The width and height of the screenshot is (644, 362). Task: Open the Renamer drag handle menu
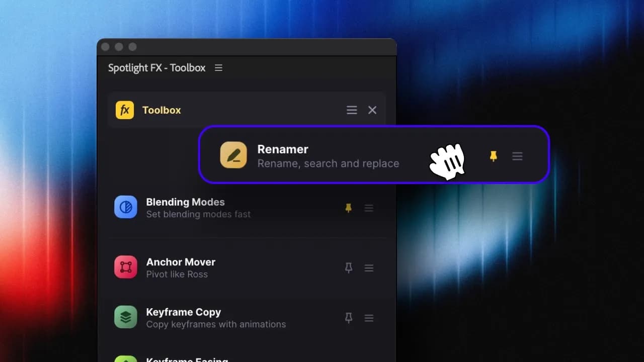point(517,156)
